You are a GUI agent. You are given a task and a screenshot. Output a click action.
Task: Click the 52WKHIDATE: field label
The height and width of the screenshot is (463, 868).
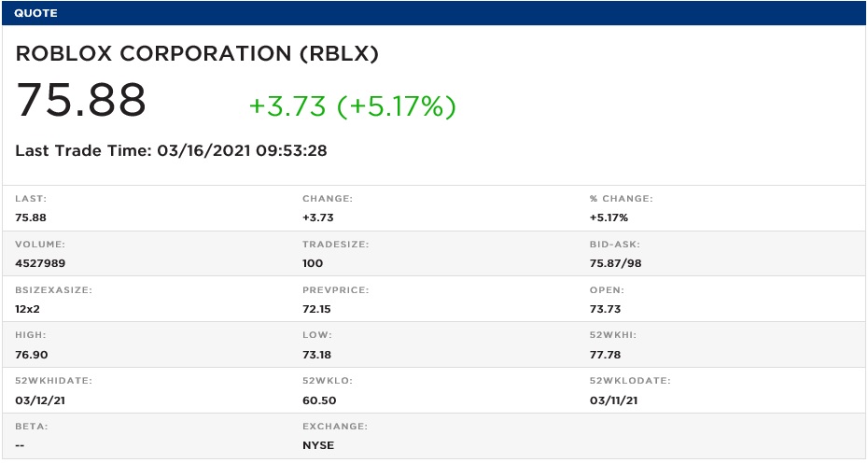pyautogui.click(x=54, y=381)
